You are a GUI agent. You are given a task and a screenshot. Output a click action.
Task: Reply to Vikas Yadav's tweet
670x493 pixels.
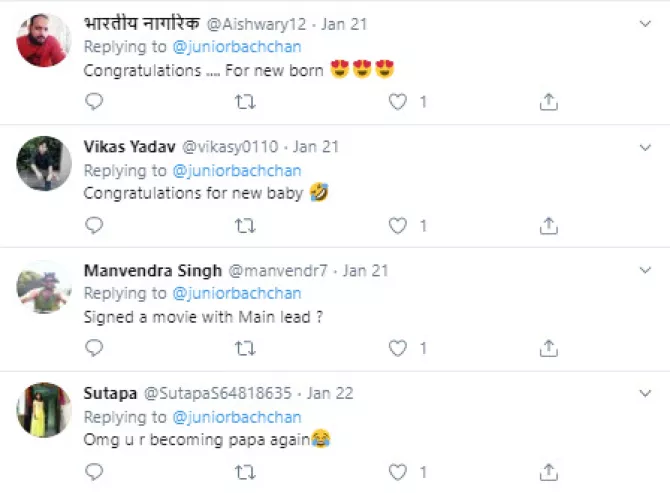(94, 226)
